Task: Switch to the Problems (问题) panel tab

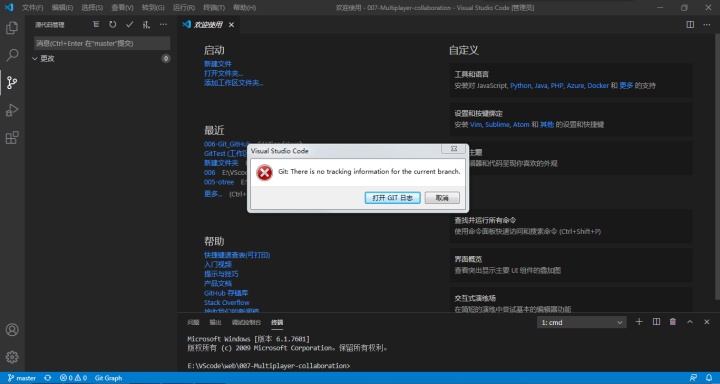Action: coord(193,322)
